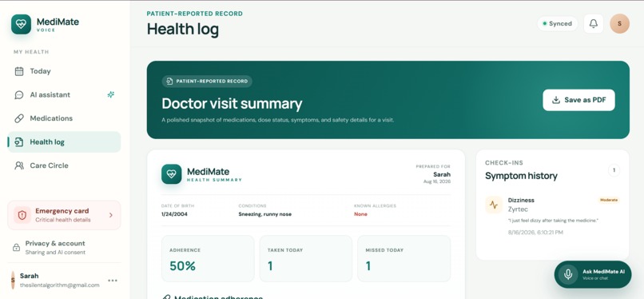The height and width of the screenshot is (299, 644).
Task: Open Care Circle section
Action: [64, 165]
